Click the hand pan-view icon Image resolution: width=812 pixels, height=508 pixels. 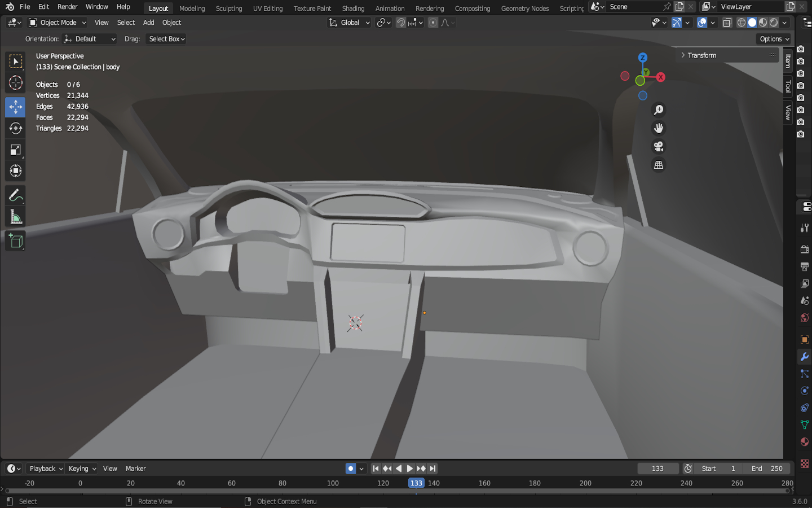[x=658, y=128]
